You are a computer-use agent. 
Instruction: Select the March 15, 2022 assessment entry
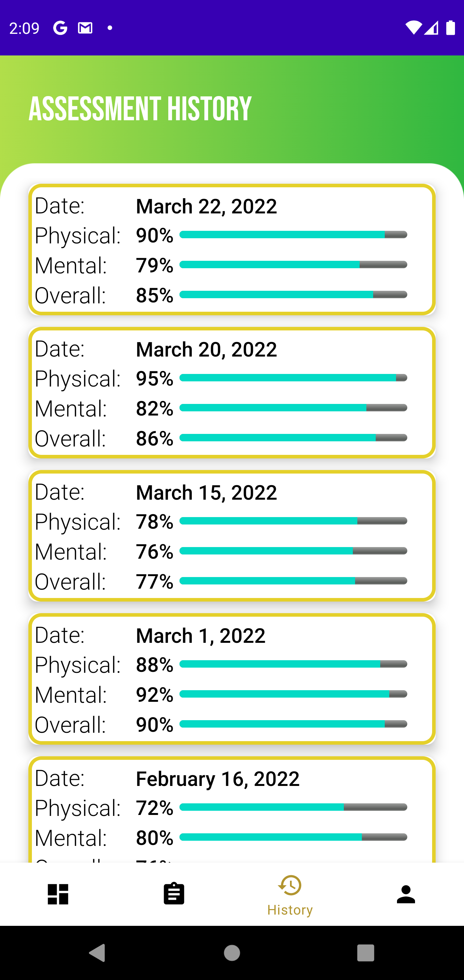pos(232,536)
